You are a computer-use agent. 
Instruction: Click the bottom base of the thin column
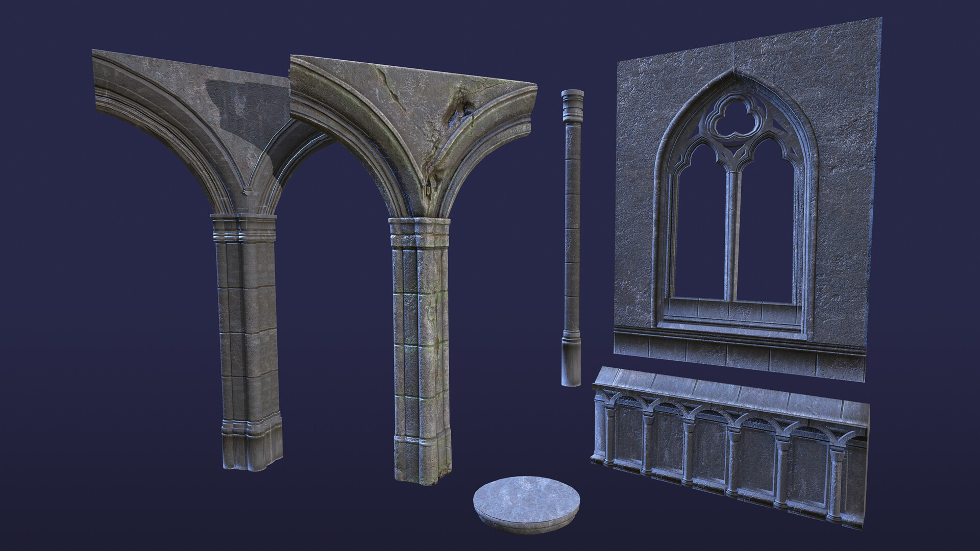click(572, 362)
